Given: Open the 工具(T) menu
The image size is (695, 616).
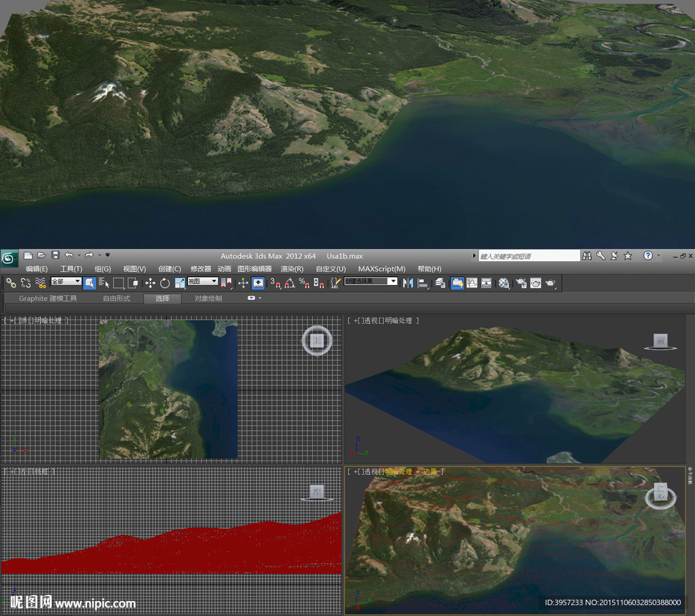Looking at the screenshot, I should tap(71, 269).
